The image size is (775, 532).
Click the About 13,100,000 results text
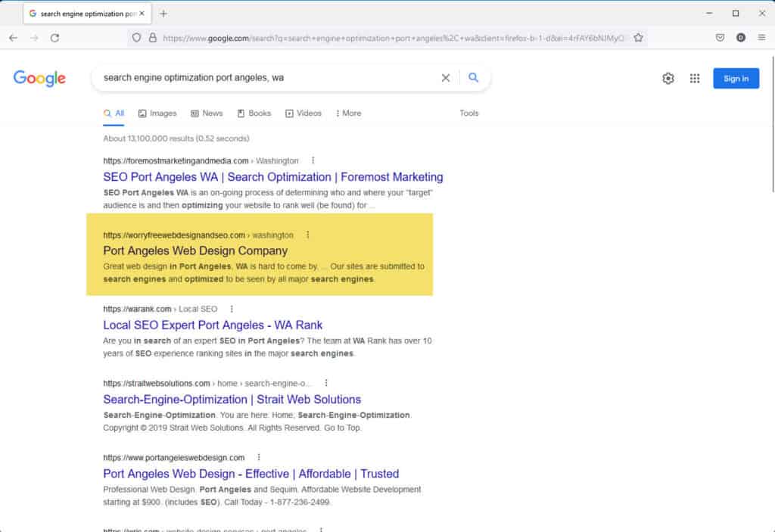click(x=176, y=138)
